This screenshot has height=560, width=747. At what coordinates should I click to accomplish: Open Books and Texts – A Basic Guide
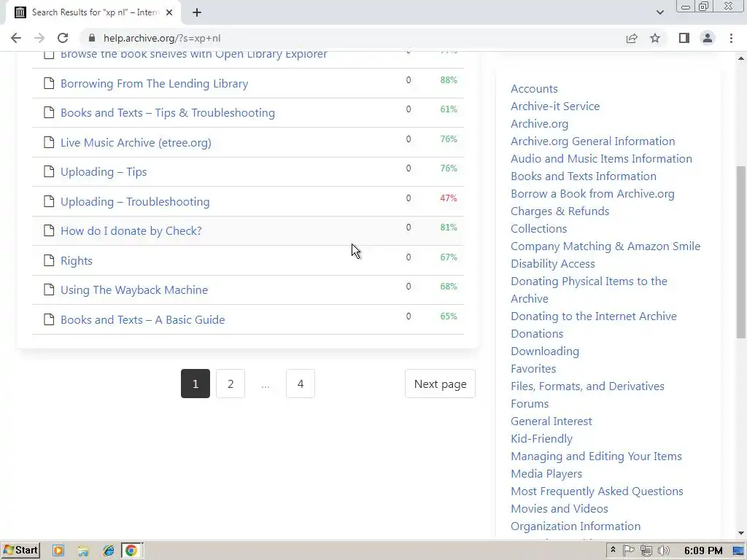click(142, 319)
